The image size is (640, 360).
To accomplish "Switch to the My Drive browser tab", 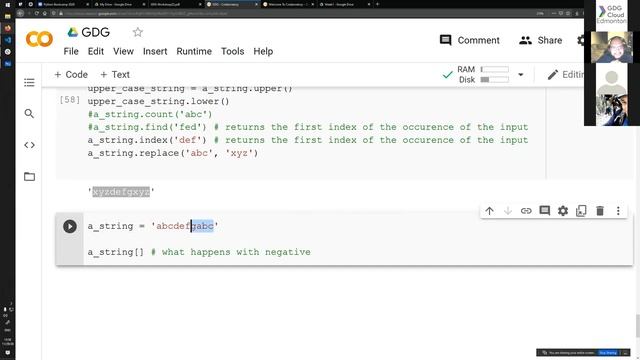I will [x=118, y=4].
